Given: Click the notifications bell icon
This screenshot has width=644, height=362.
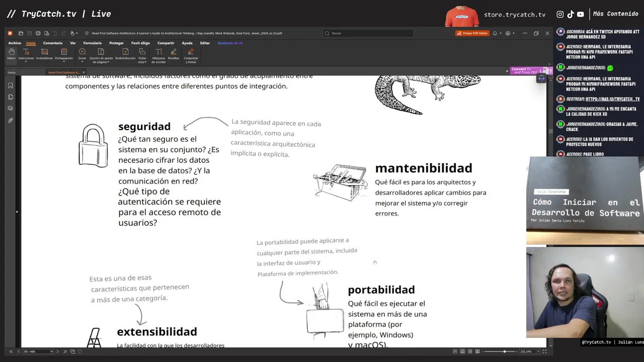Looking at the screenshot, I should (495, 33).
